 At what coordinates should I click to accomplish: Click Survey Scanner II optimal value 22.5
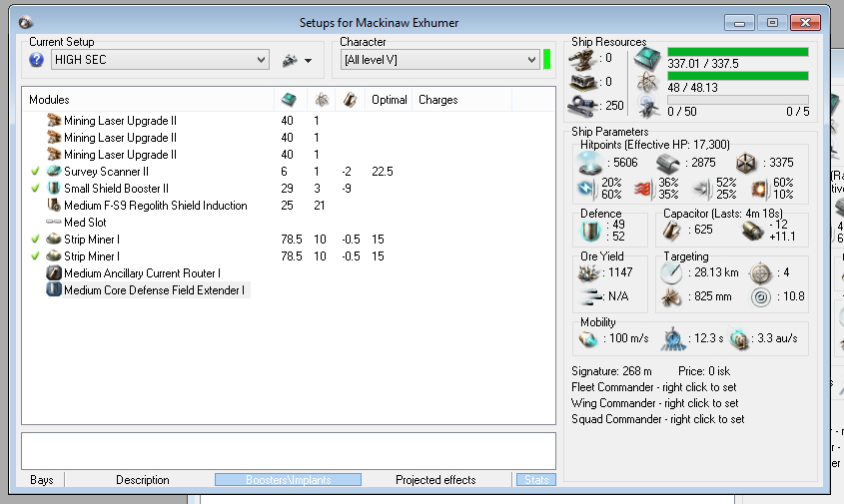[383, 172]
